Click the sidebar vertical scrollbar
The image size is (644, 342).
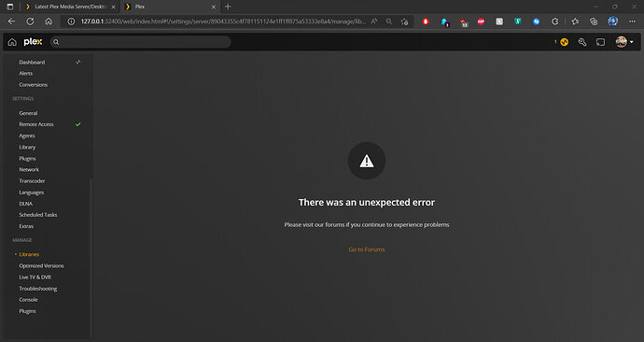91,258
